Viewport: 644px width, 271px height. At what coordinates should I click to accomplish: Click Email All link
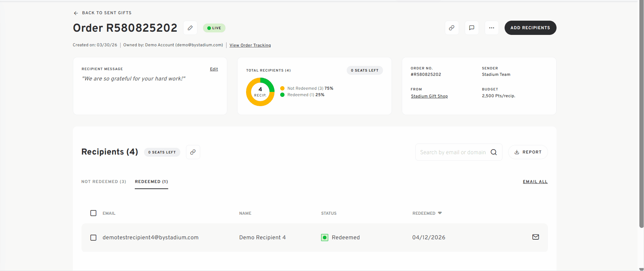(535, 182)
